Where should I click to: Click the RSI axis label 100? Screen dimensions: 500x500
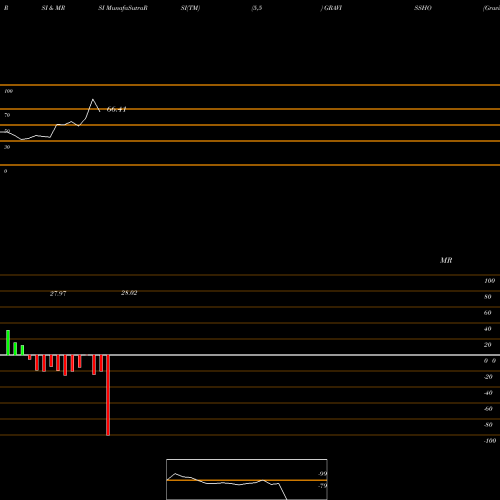[x=8, y=91]
